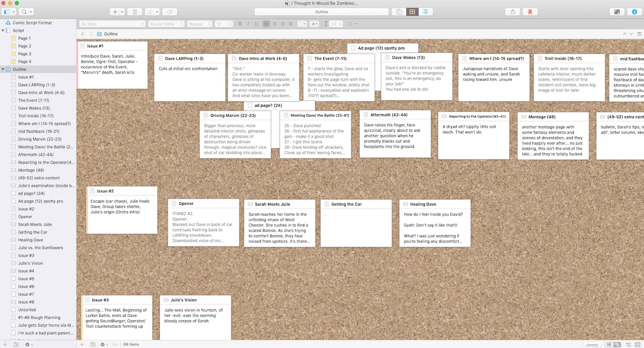Viewport: 644px width, 348px height.
Task: Collapse the Outline folder in binder
Action: tap(3, 69)
